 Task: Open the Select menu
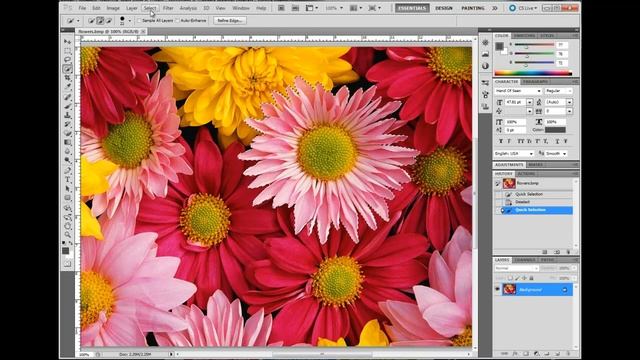[x=150, y=8]
